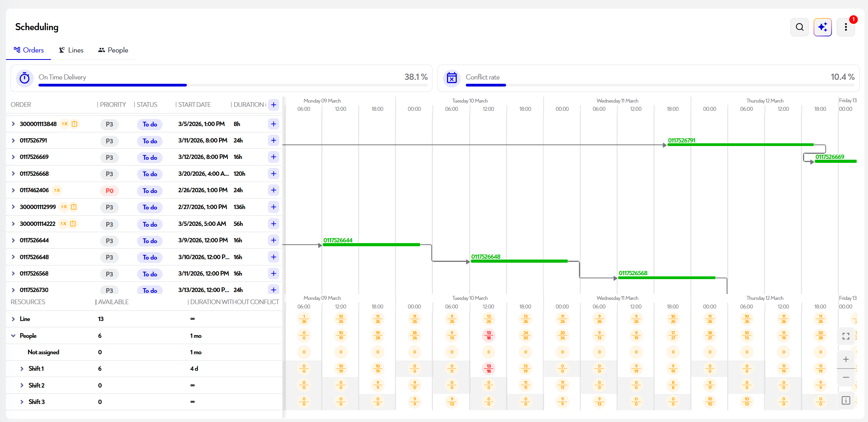Open the three-dot menu with notification badge

846,27
